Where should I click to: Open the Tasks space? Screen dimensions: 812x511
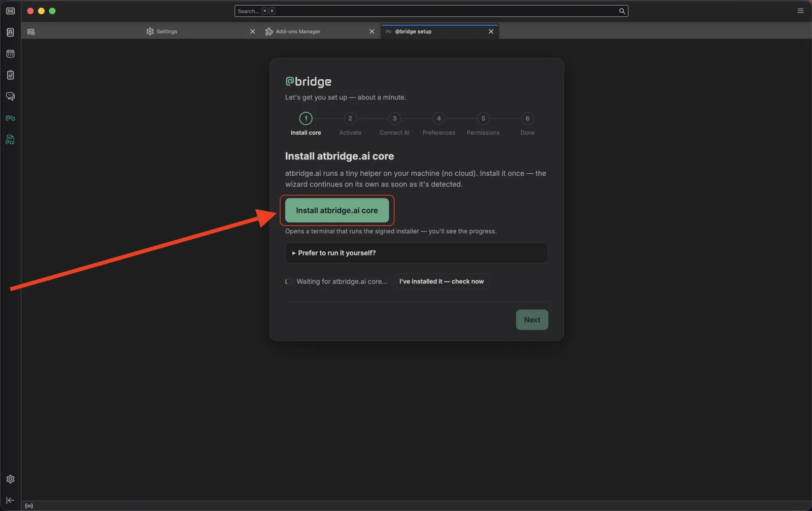tap(10, 75)
